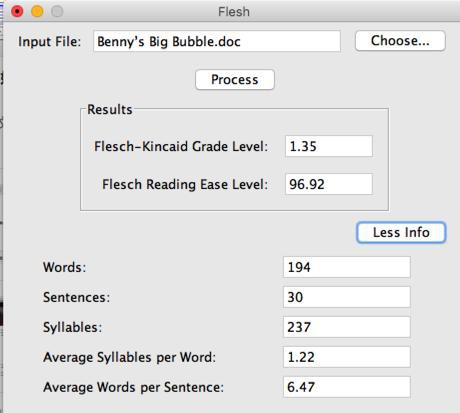Click the Sentences count field showing 30

pyautogui.click(x=347, y=297)
